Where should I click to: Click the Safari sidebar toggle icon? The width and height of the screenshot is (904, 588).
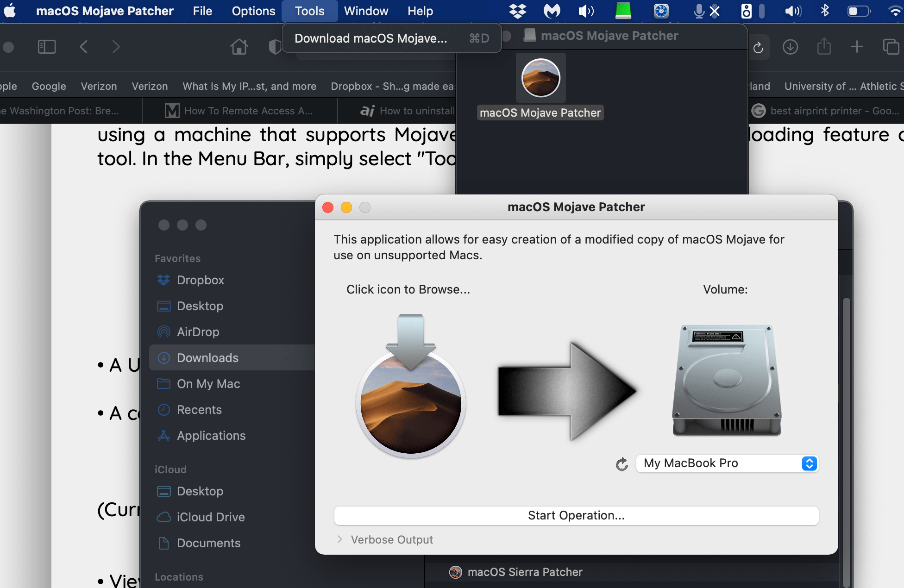47,47
